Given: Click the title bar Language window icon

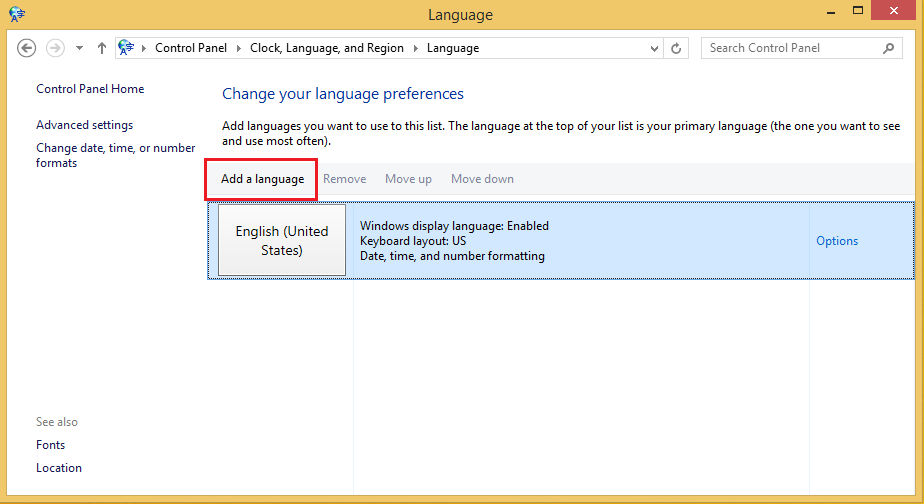Looking at the screenshot, I should [x=17, y=14].
